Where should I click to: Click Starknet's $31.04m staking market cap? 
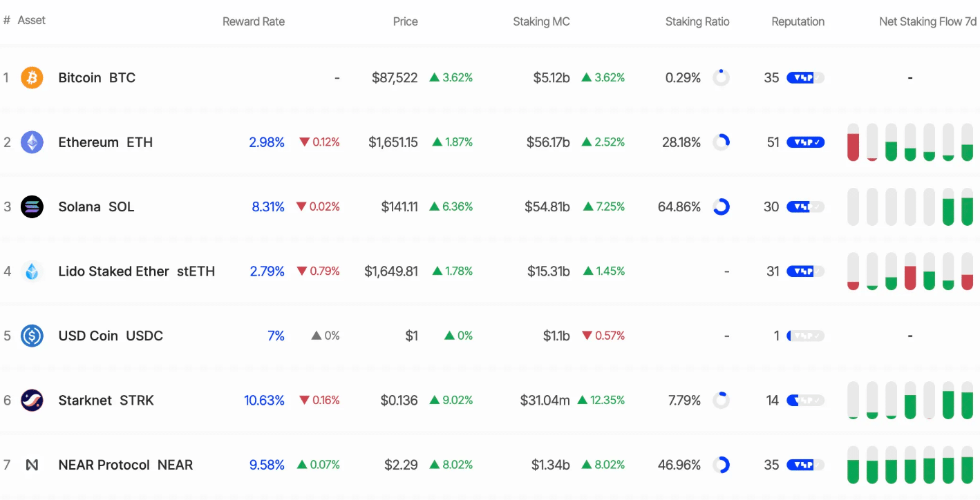pyautogui.click(x=545, y=401)
